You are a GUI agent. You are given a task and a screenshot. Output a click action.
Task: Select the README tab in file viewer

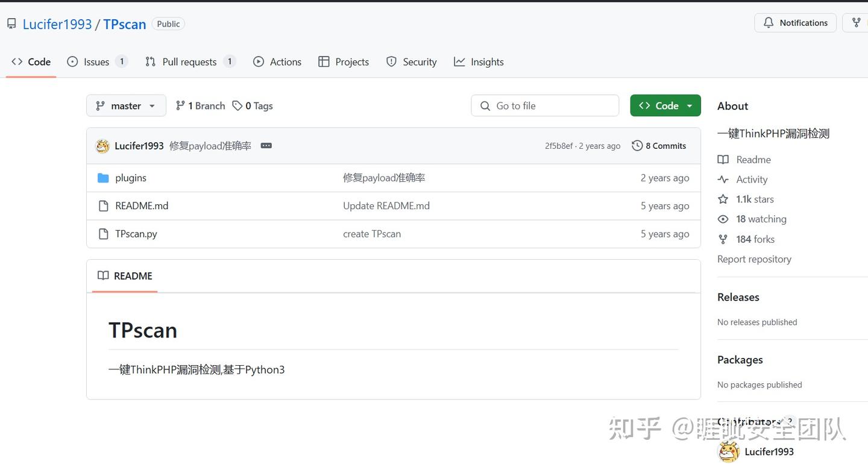(125, 276)
